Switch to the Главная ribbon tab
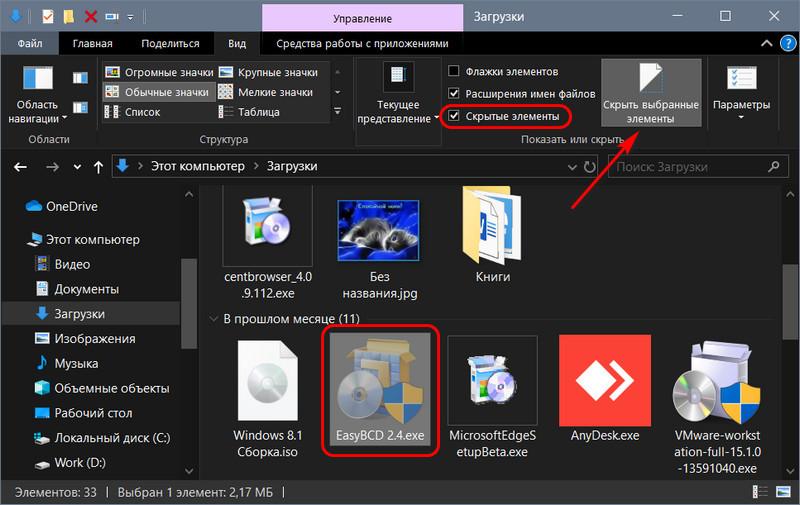The width and height of the screenshot is (800, 505). (x=92, y=43)
